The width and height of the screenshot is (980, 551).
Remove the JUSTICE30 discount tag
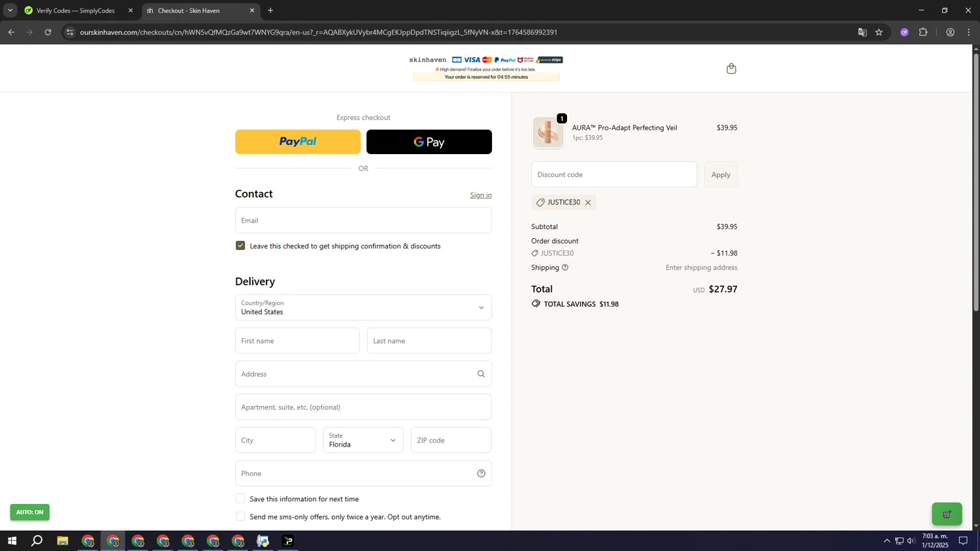[x=588, y=202]
